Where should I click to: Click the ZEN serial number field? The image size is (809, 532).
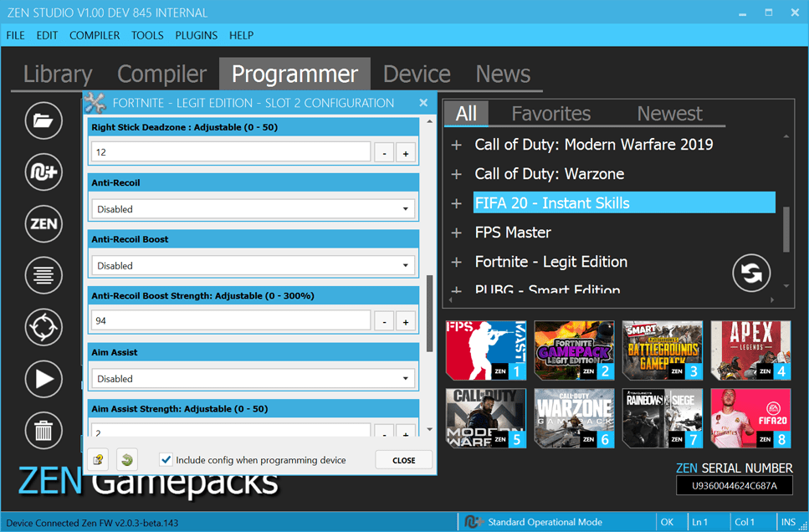pyautogui.click(x=735, y=485)
